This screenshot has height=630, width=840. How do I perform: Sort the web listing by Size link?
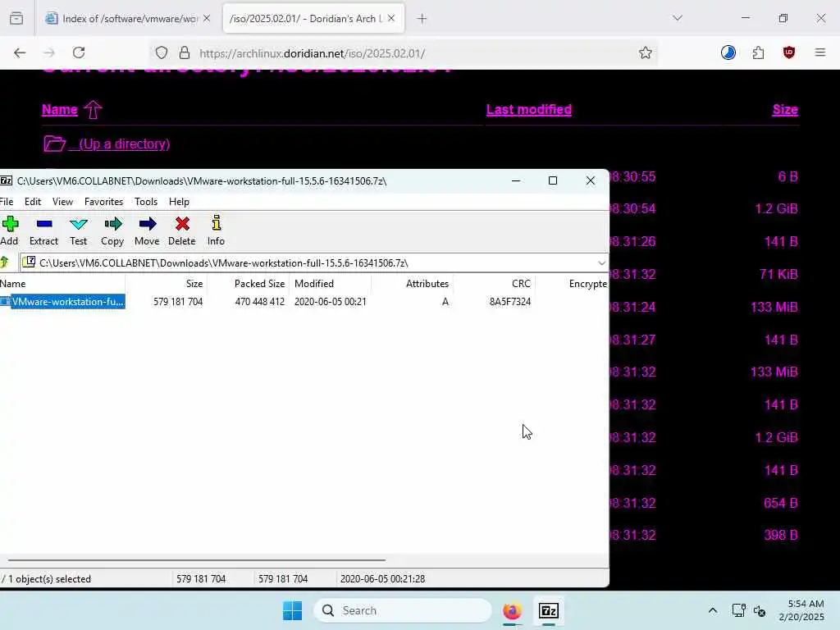[785, 109]
